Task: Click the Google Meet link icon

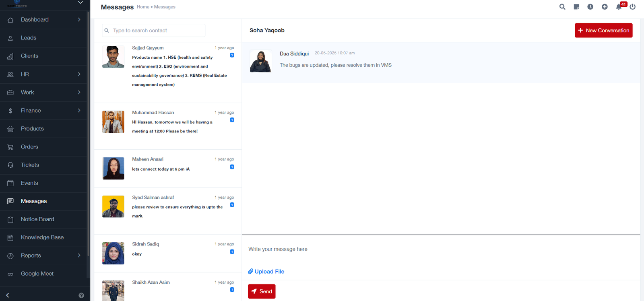Action: tap(10, 274)
